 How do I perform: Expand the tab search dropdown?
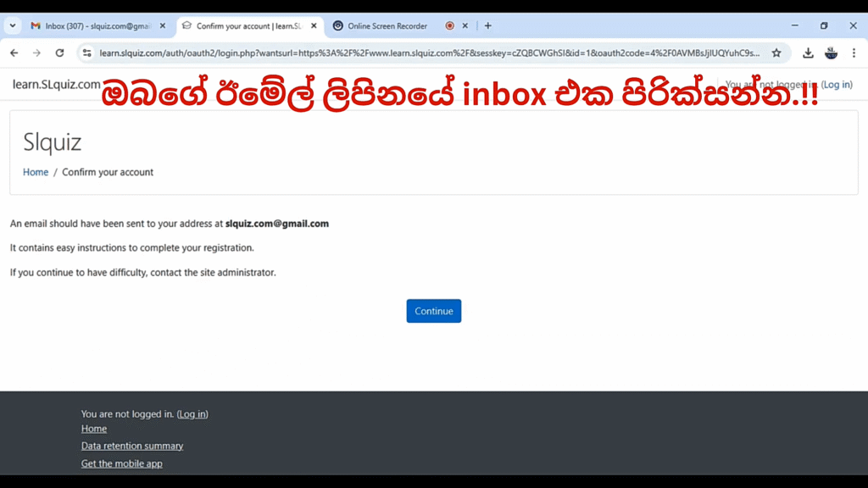point(13,25)
